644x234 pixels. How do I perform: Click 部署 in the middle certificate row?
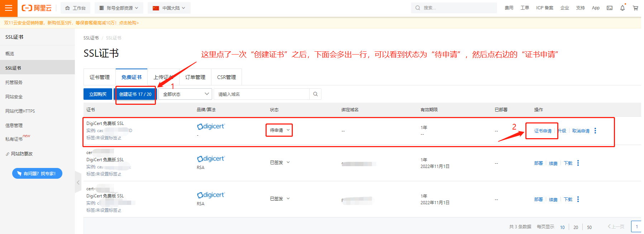click(538, 163)
